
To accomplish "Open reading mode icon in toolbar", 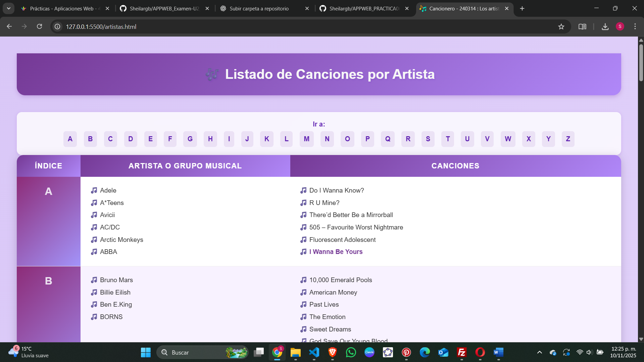I will tap(582, 27).
